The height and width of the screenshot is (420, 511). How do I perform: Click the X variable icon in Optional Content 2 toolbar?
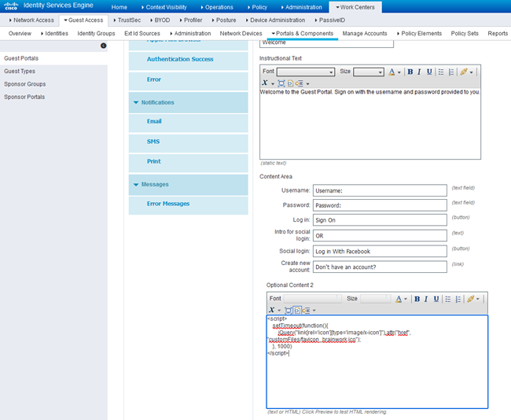point(272,310)
